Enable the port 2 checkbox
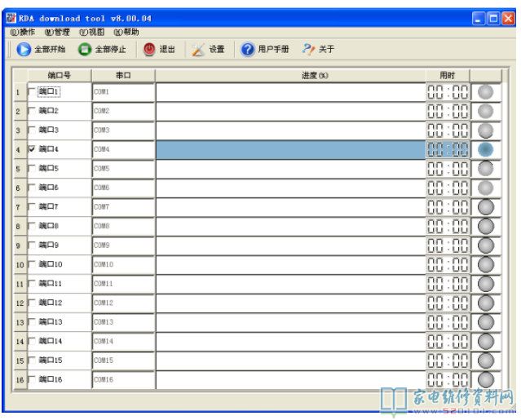521x420 pixels. click(x=32, y=111)
